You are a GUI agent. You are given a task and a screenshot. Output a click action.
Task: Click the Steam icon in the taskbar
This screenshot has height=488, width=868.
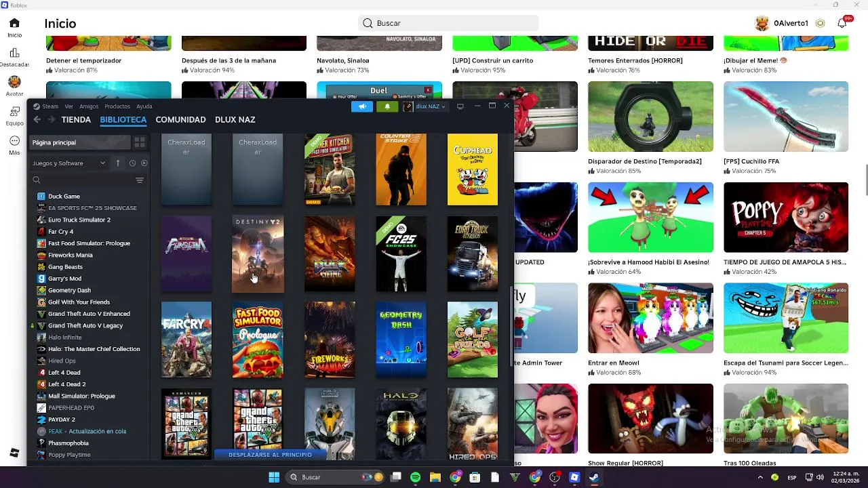pyautogui.click(x=594, y=477)
